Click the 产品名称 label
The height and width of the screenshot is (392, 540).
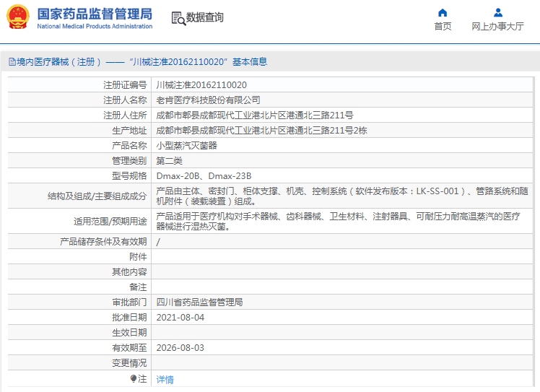pos(129,146)
